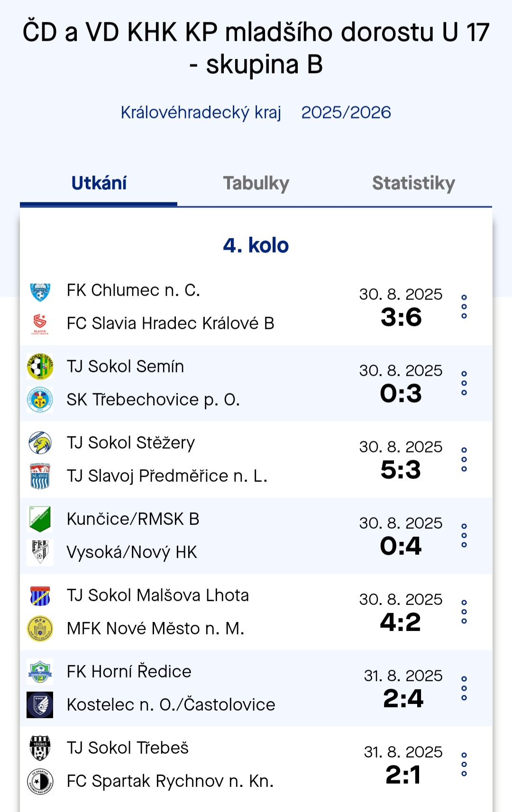512x812 pixels.
Task: View the 5:3 Stěžery match score details
Action: [401, 470]
